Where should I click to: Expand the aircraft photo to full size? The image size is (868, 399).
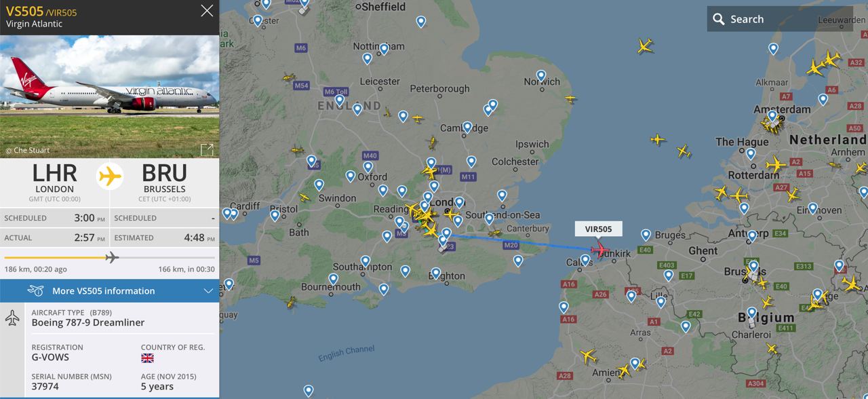207,149
